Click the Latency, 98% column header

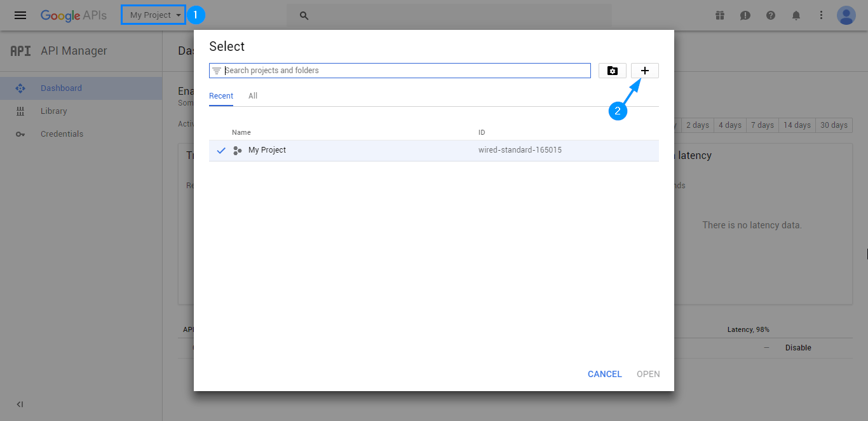[749, 329]
